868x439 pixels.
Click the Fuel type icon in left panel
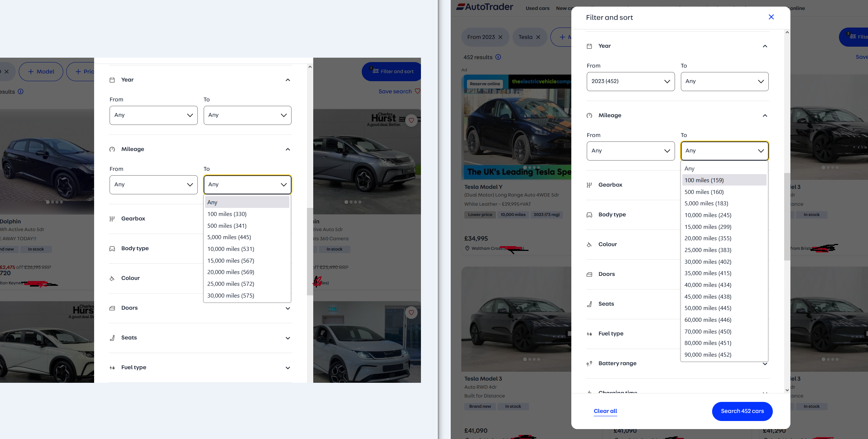(x=112, y=368)
